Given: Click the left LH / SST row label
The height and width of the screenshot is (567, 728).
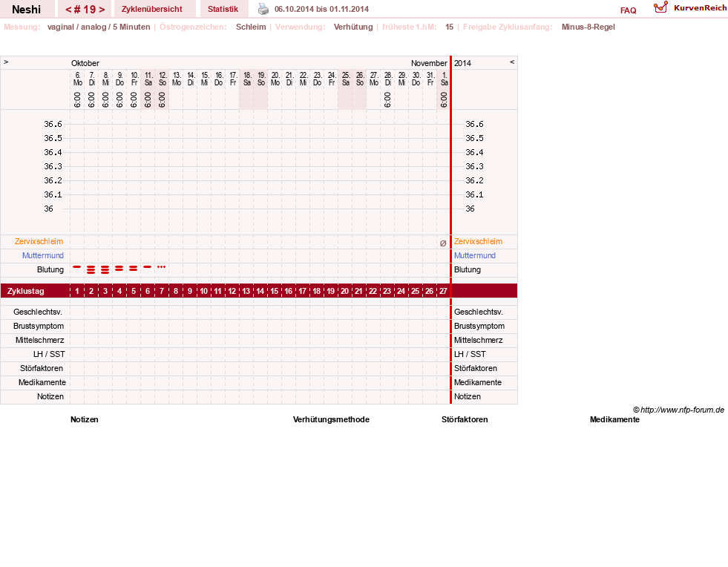Looking at the screenshot, I should 49,354.
